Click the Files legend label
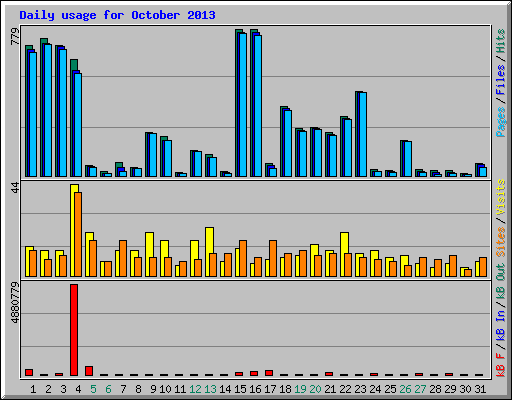The image size is (512, 400). click(x=501, y=79)
